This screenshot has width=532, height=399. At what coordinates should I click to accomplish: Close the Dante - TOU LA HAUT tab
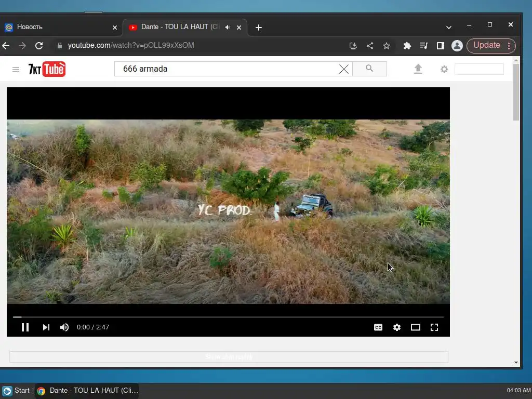pyautogui.click(x=239, y=28)
